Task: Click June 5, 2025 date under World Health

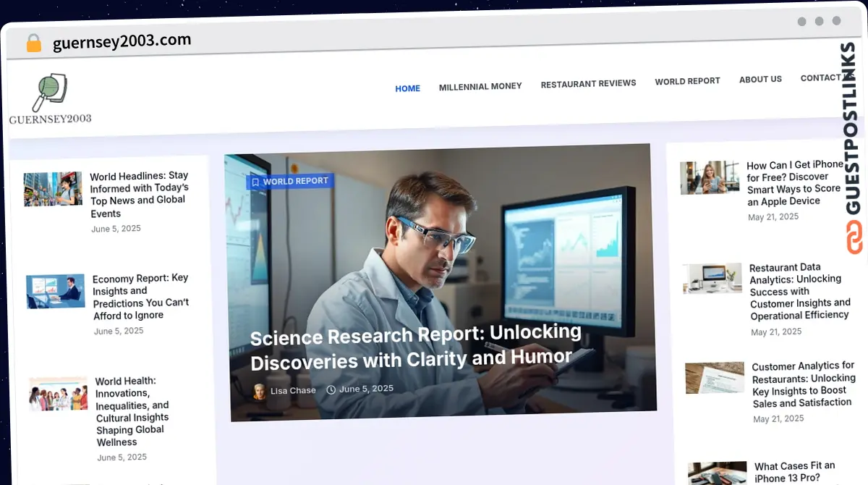Action: coord(122,457)
